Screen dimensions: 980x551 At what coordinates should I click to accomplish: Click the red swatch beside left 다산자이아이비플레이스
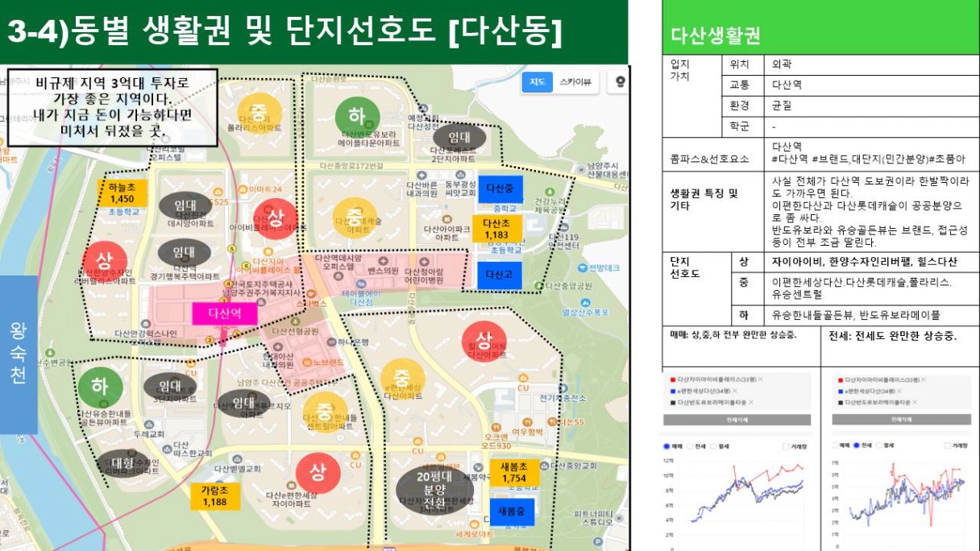point(673,379)
